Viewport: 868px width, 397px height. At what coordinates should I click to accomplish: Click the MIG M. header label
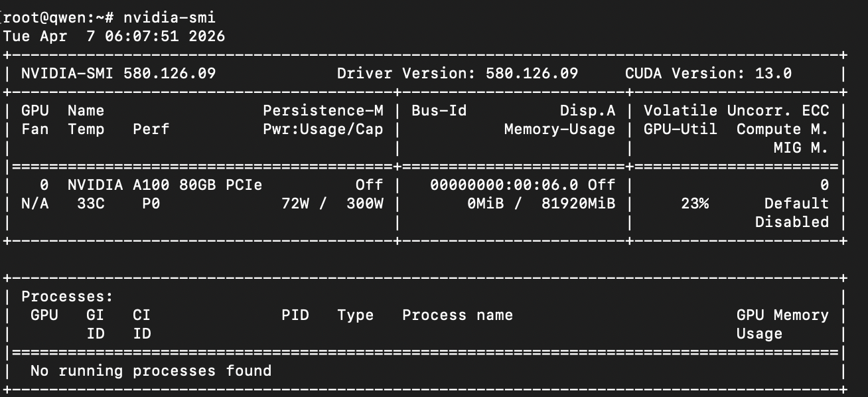(801, 147)
